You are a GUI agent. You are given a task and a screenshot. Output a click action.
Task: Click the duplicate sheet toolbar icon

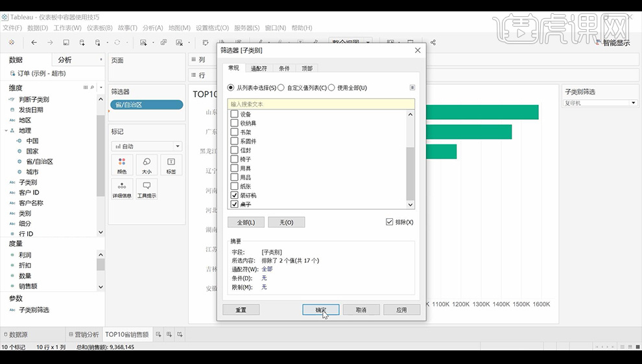click(163, 42)
